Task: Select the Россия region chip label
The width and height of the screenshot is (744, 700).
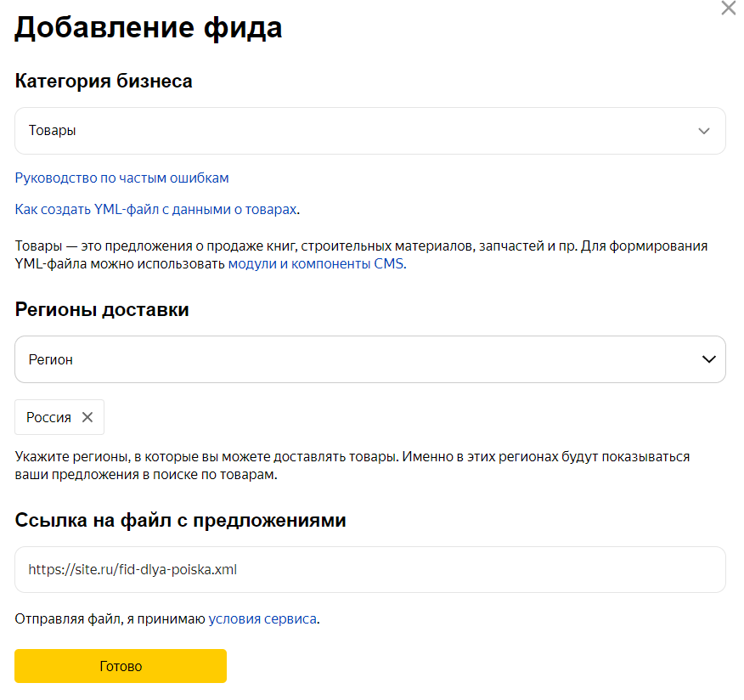Action: coord(48,417)
